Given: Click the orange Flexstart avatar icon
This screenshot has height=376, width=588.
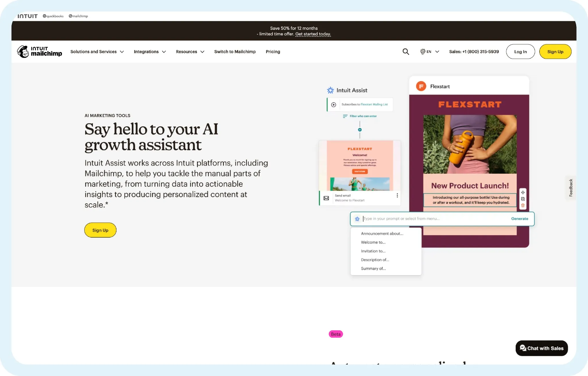Looking at the screenshot, I should tap(421, 86).
